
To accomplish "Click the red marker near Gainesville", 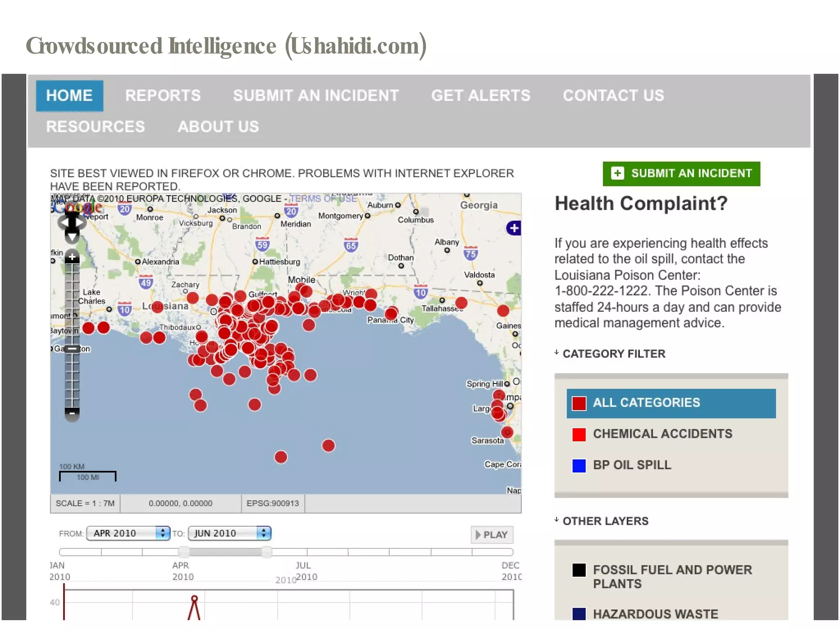I will coord(503,310).
